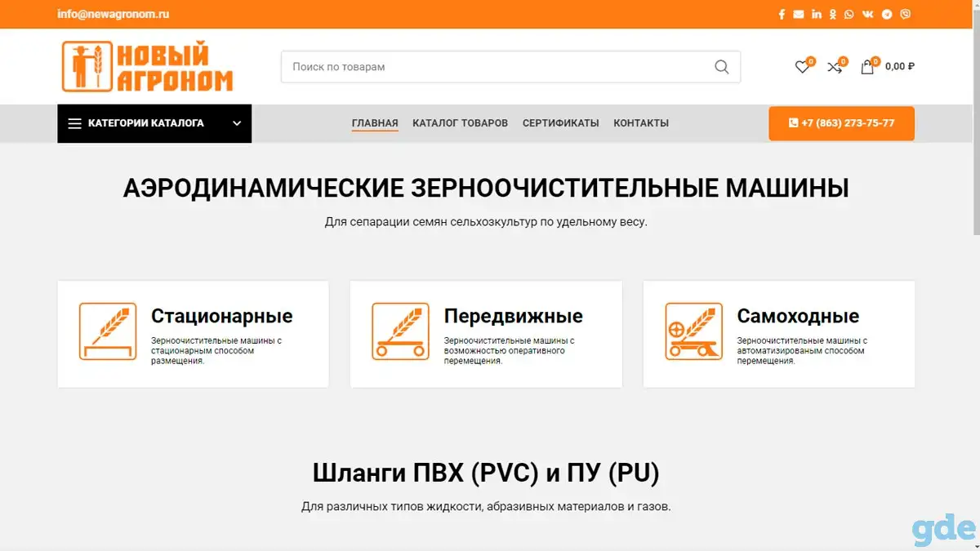Open the Контакты page
980x551 pixels.
[x=641, y=123]
